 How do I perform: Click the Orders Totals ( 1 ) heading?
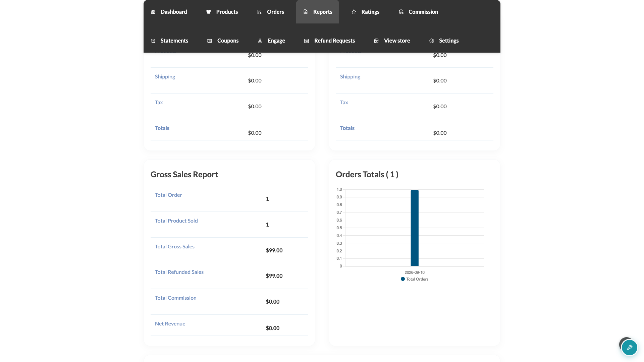click(367, 175)
